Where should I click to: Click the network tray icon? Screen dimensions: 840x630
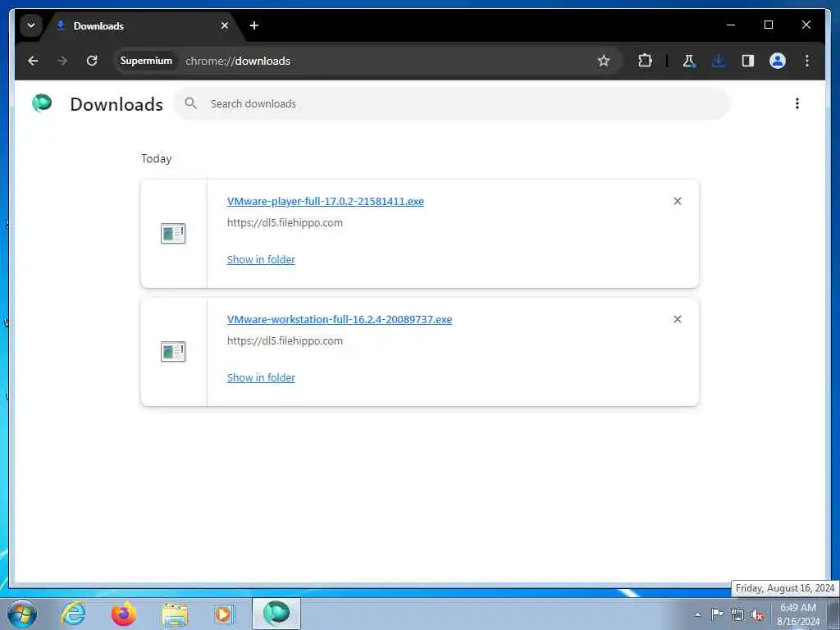(737, 614)
